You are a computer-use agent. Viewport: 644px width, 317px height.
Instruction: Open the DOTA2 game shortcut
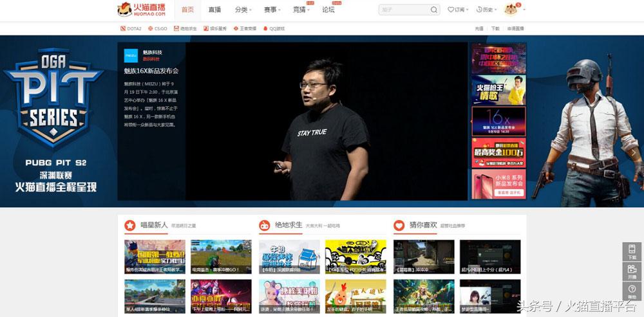130,29
